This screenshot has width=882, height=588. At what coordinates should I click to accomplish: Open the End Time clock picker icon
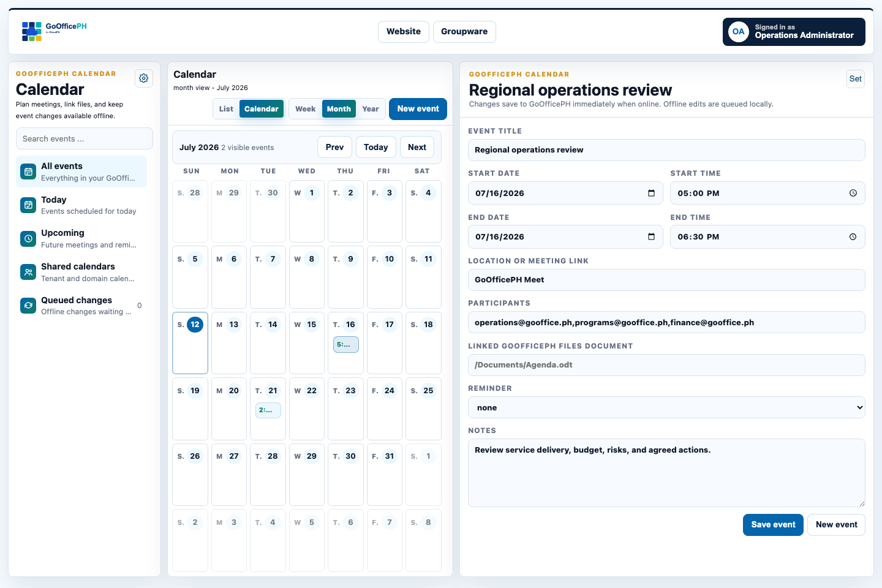pos(853,236)
